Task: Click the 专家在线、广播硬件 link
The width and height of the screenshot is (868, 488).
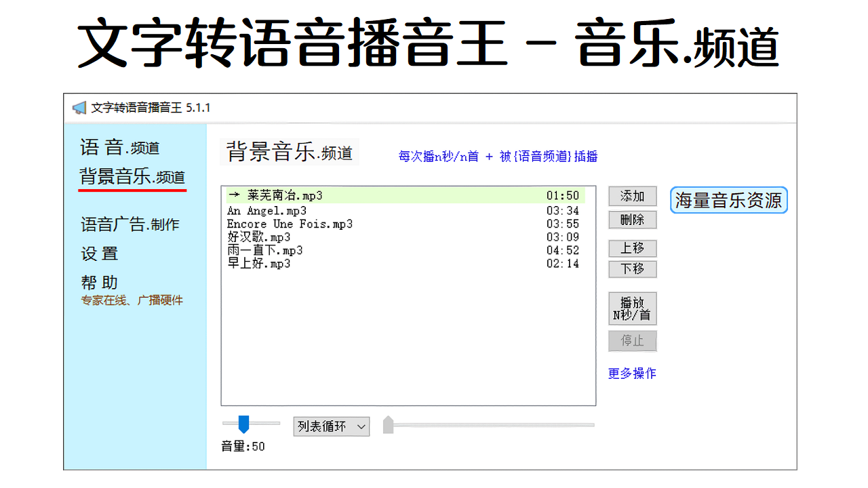Action: (132, 300)
